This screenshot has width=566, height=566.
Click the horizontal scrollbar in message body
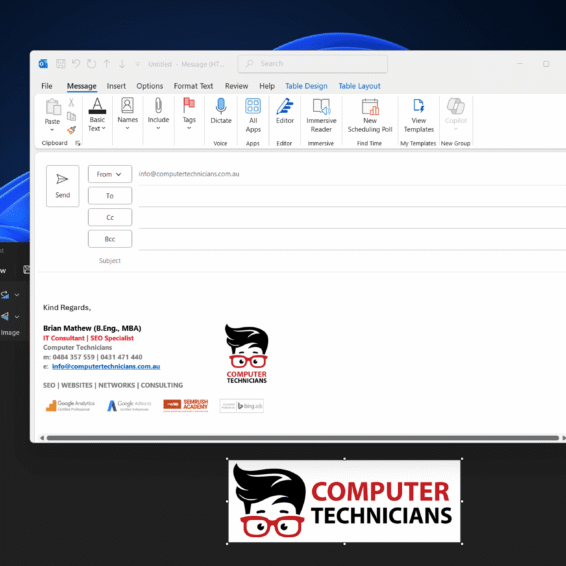coord(302,438)
